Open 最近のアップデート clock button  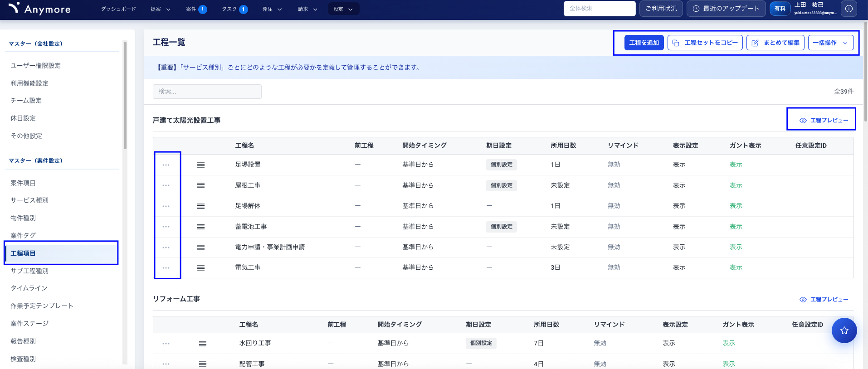(x=726, y=9)
